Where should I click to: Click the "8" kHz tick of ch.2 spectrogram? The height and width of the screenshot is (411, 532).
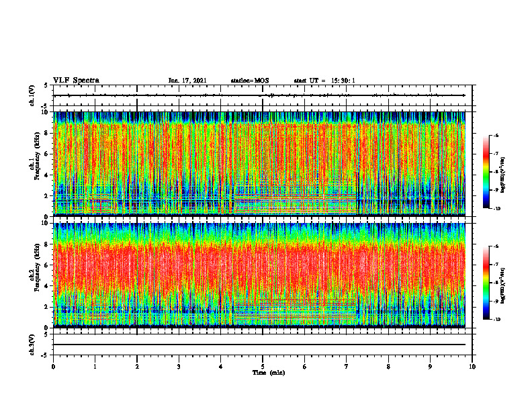pyautogui.click(x=47, y=244)
